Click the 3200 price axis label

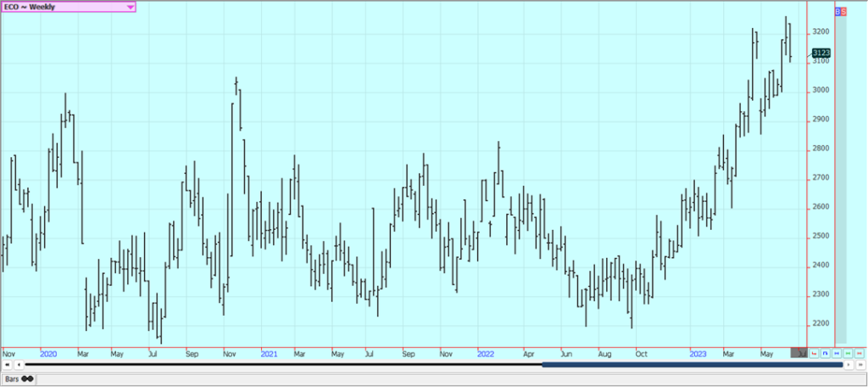click(821, 32)
